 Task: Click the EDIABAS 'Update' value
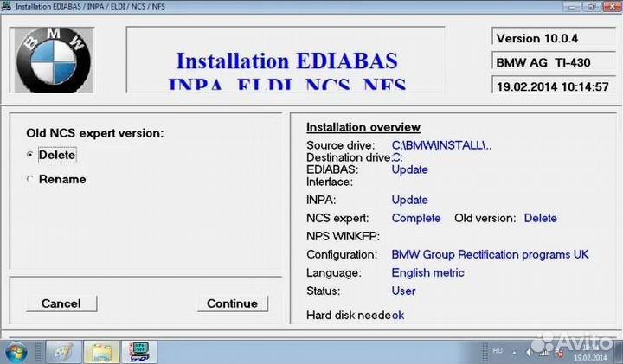click(409, 169)
